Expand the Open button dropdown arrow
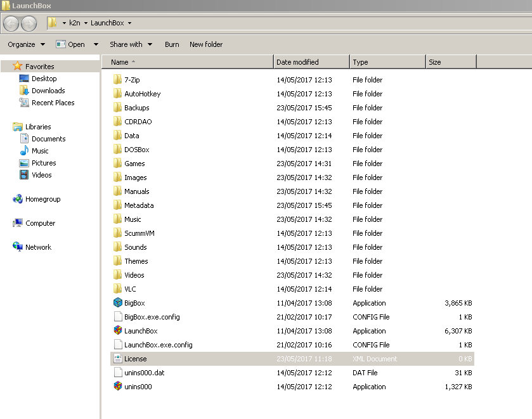 [x=96, y=44]
